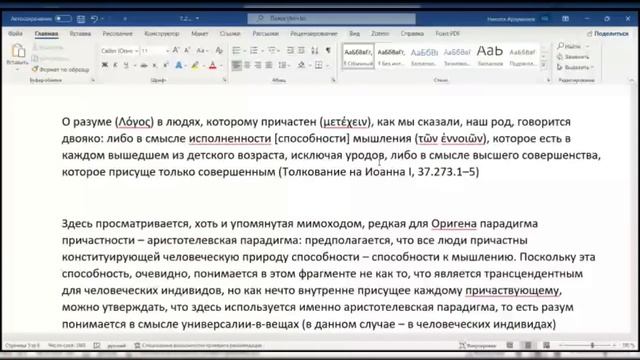The image size is (640, 360).
Task: Toggle Underline (Ч) formatting
Action: (126, 65)
